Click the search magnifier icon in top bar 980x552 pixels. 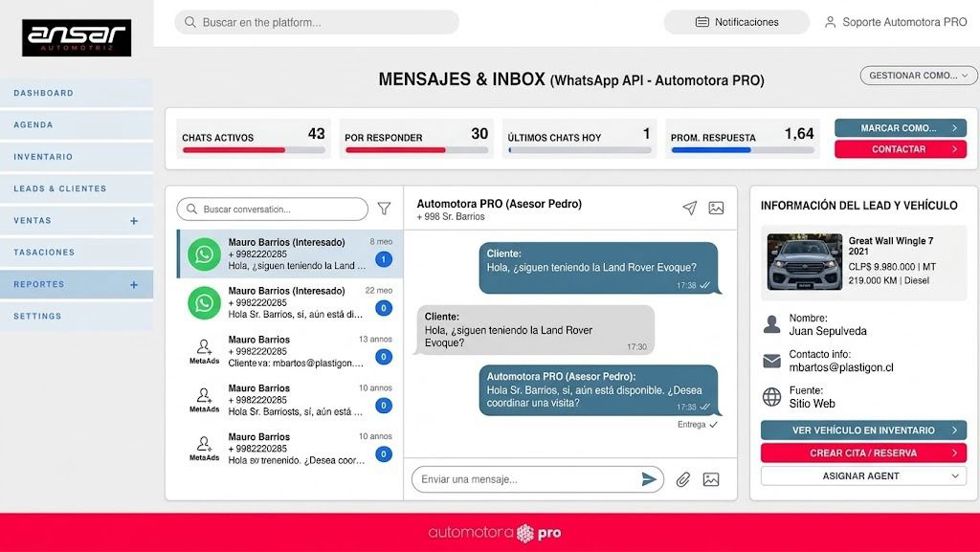[x=190, y=22]
